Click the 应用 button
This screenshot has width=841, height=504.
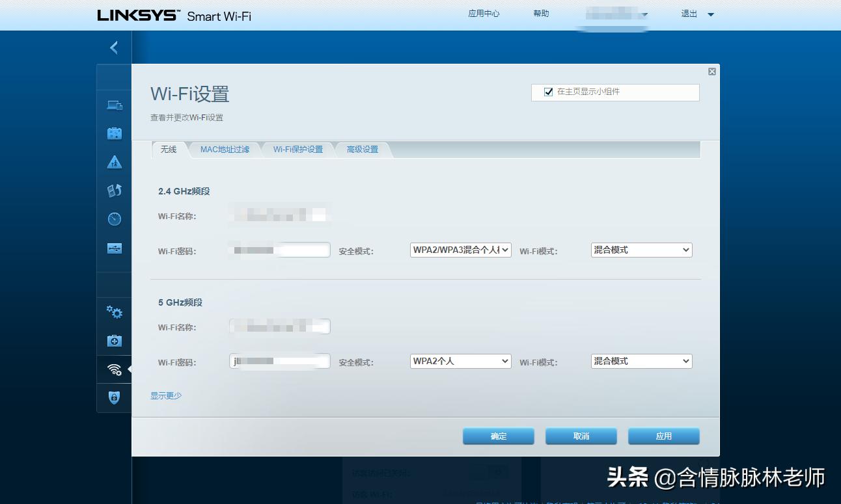pos(663,436)
